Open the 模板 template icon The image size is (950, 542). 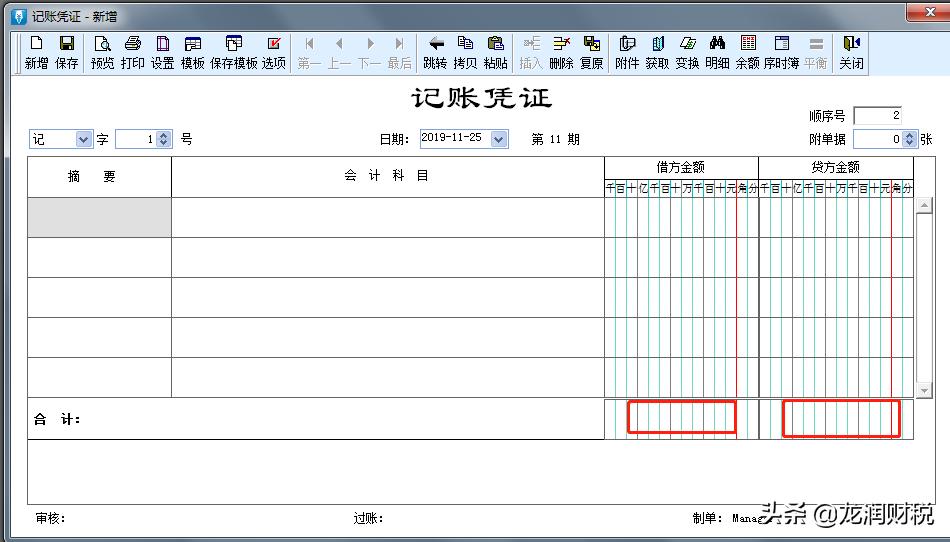193,52
